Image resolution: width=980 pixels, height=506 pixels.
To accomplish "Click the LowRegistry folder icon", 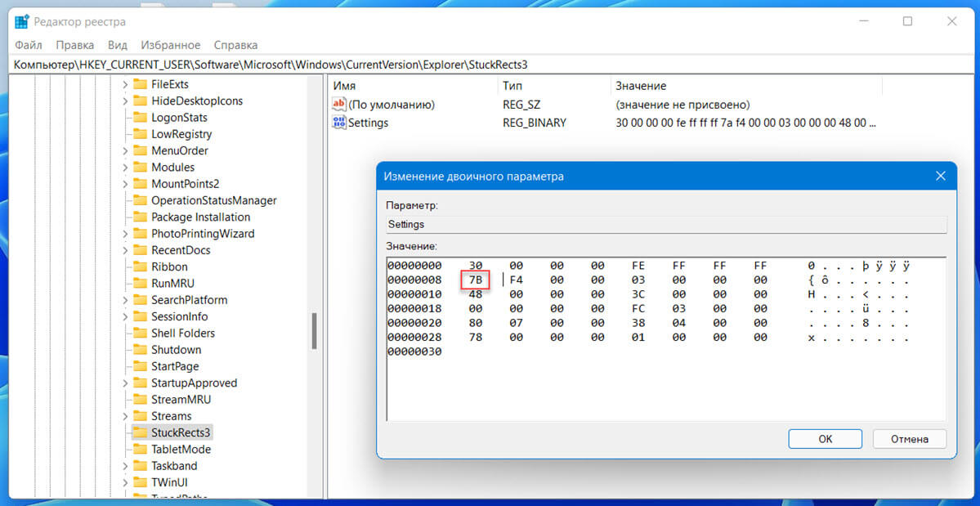I will pyautogui.click(x=140, y=134).
